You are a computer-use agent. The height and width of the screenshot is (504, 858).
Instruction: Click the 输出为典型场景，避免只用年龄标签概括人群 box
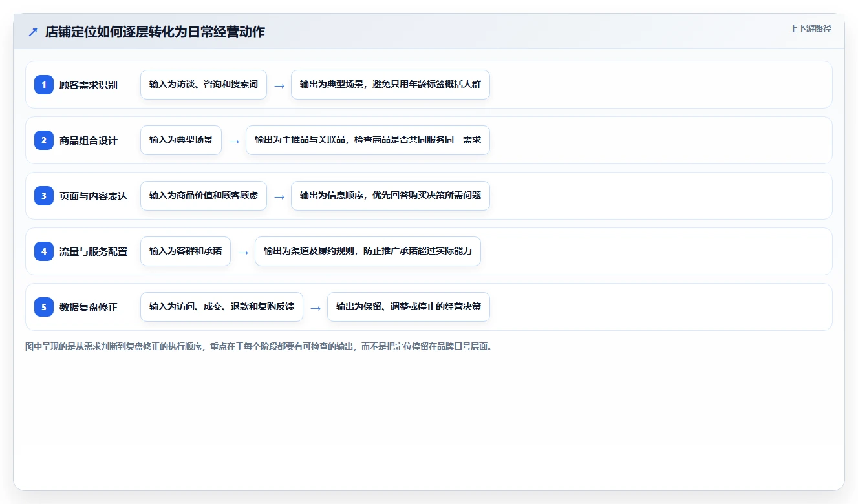[x=391, y=85]
